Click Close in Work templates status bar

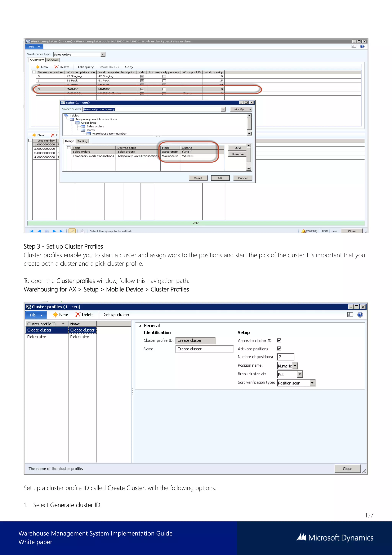[352, 231]
